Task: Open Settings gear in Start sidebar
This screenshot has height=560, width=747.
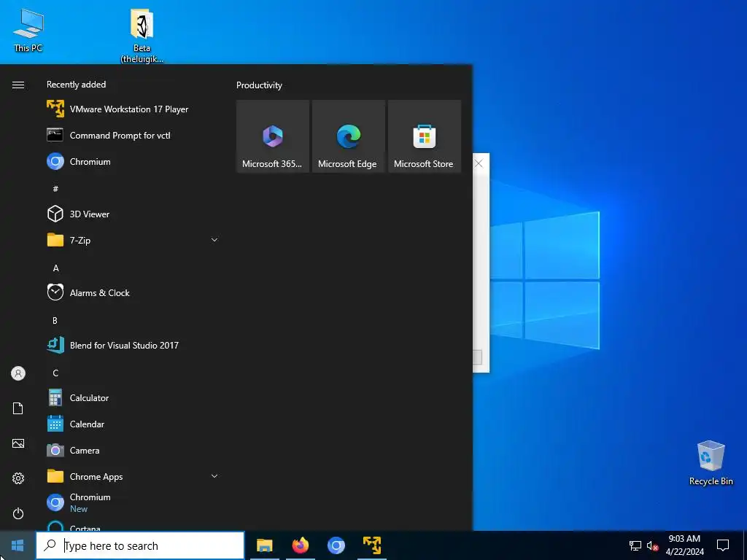Action: click(x=18, y=478)
